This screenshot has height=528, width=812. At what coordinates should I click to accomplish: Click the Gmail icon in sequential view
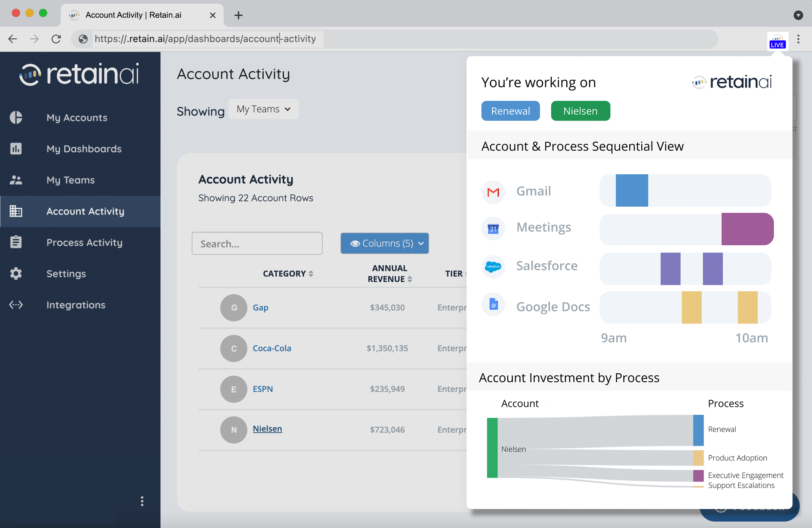click(x=493, y=192)
